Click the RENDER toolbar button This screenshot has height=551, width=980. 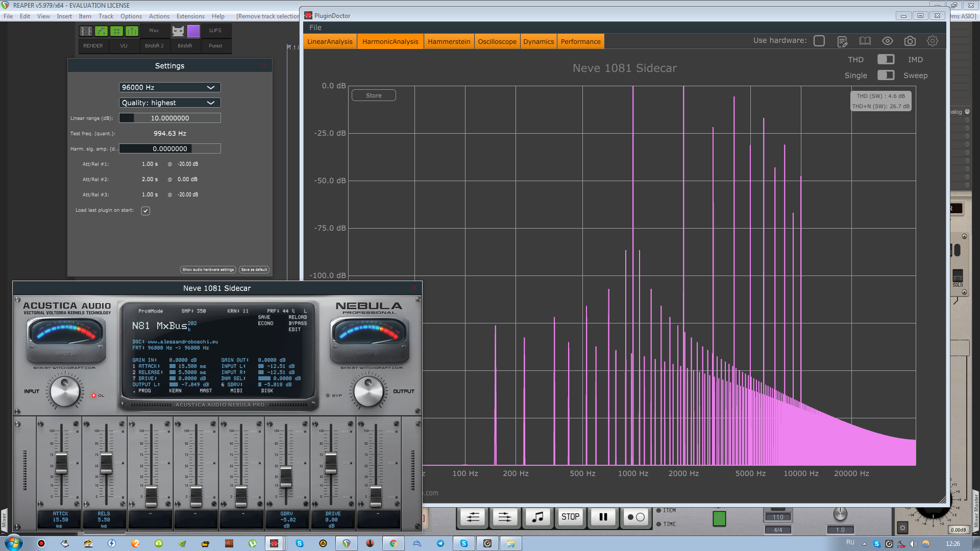click(x=93, y=46)
